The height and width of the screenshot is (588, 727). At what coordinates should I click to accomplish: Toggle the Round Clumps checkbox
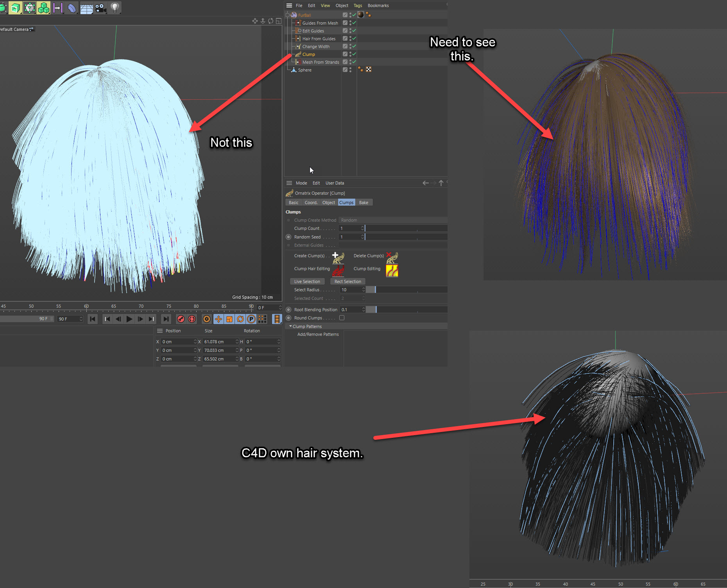[x=342, y=318]
